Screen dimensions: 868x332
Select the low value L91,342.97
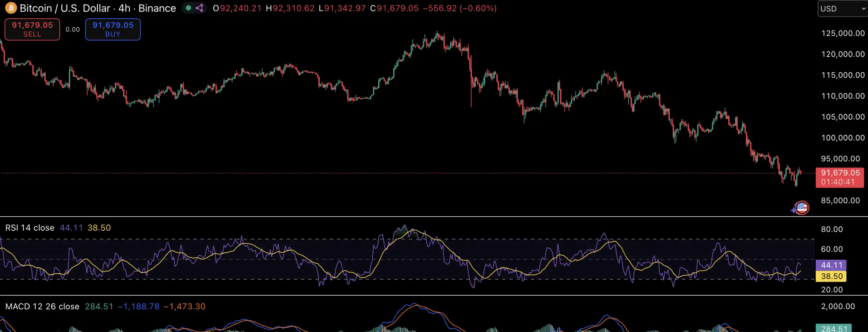click(x=342, y=8)
